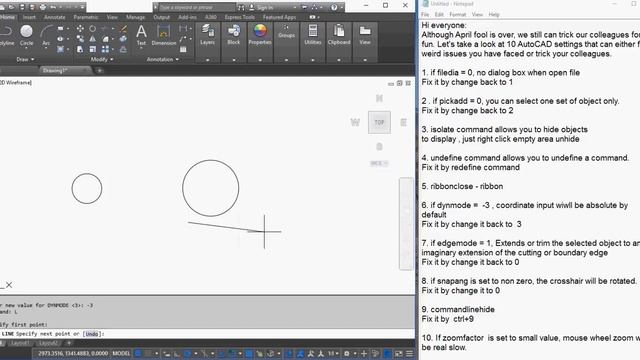The width and height of the screenshot is (640, 360).
Task: Click the Undo option in the command line
Action: pyautogui.click(x=92, y=334)
